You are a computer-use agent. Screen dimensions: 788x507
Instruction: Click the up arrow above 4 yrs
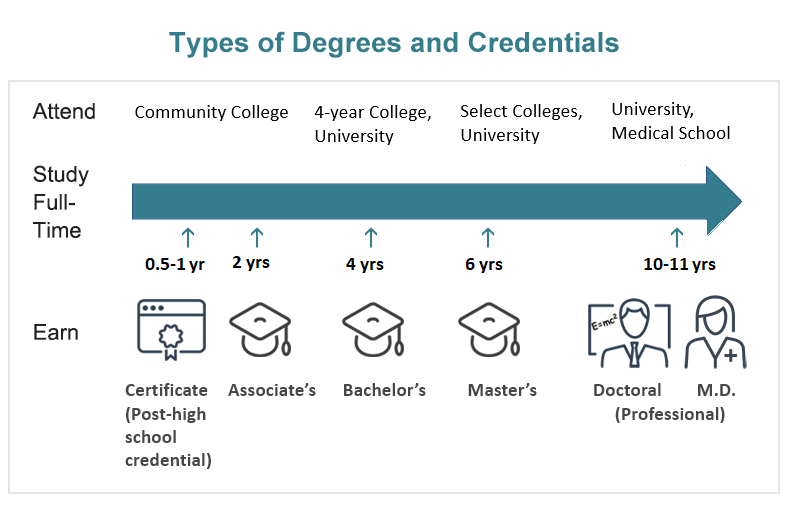371,238
